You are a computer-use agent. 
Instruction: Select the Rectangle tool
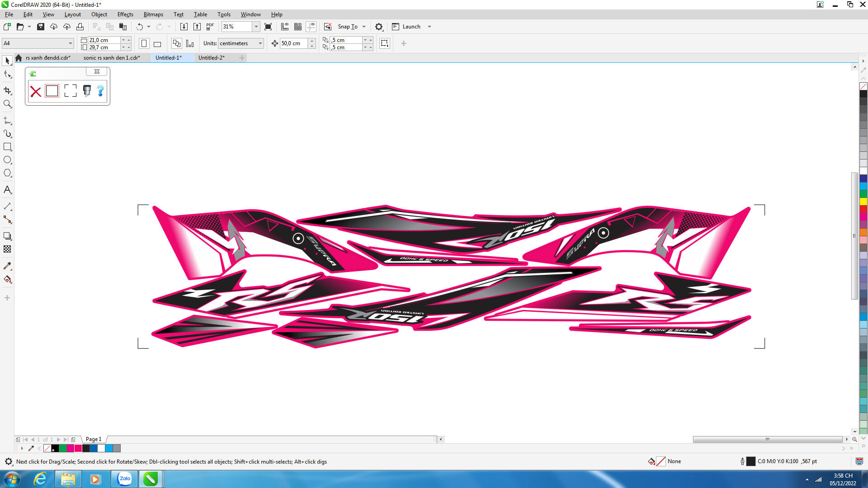pos(7,147)
